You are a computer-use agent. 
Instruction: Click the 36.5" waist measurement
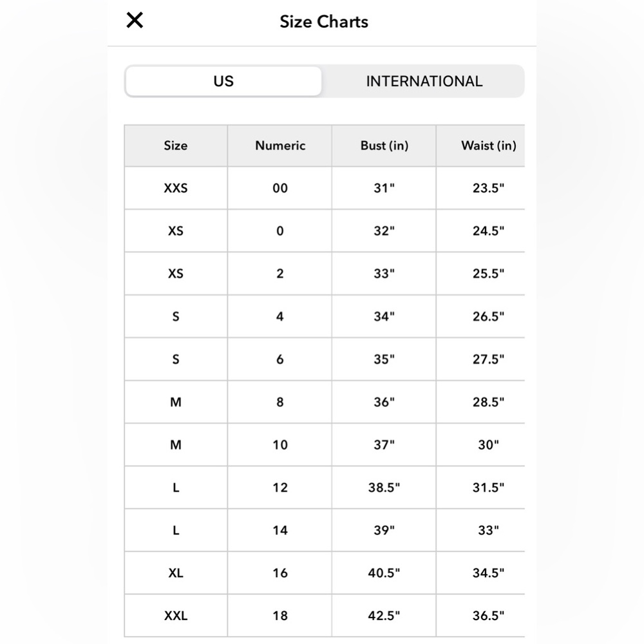[x=488, y=616]
